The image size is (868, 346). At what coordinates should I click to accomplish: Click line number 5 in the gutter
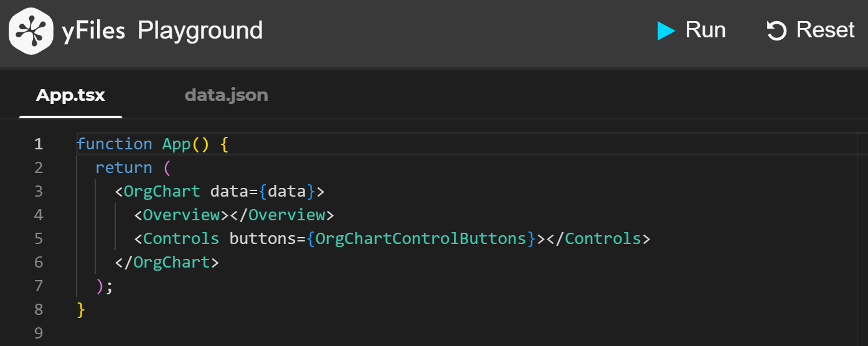(39, 238)
